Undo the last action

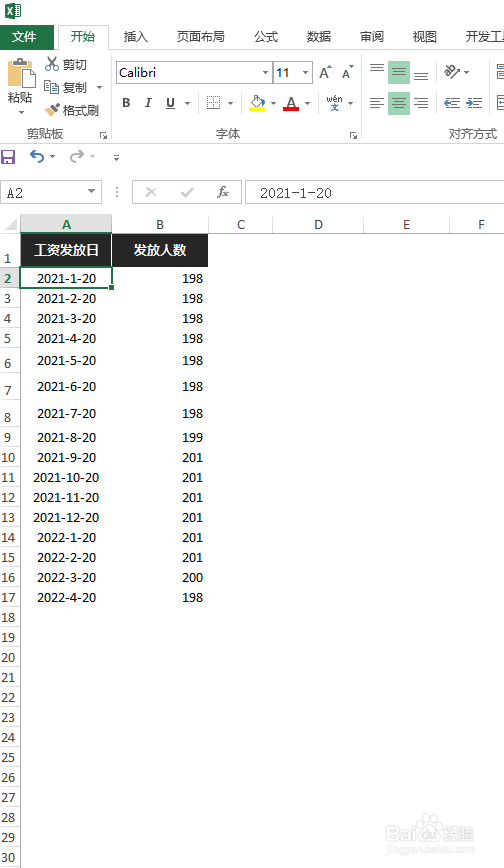click(37, 157)
